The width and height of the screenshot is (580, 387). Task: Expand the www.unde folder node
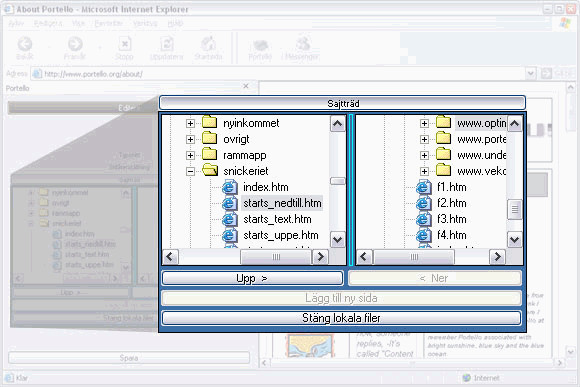(x=424, y=155)
